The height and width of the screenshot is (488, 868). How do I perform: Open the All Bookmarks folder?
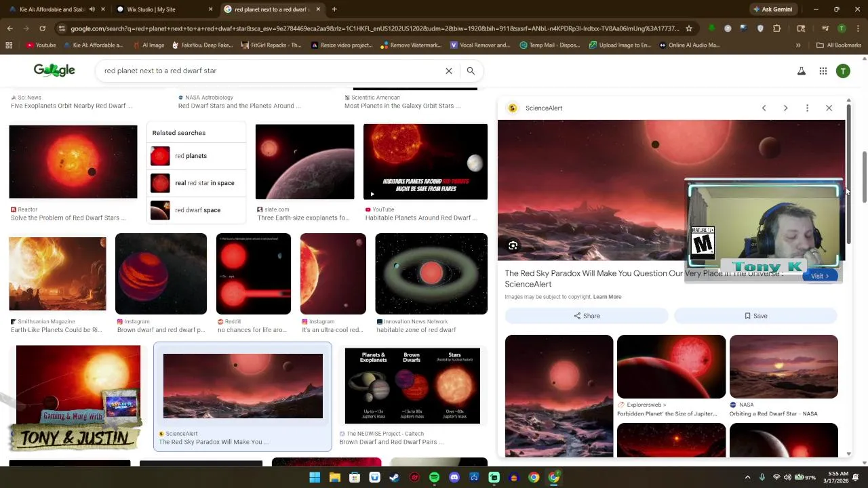(x=839, y=45)
